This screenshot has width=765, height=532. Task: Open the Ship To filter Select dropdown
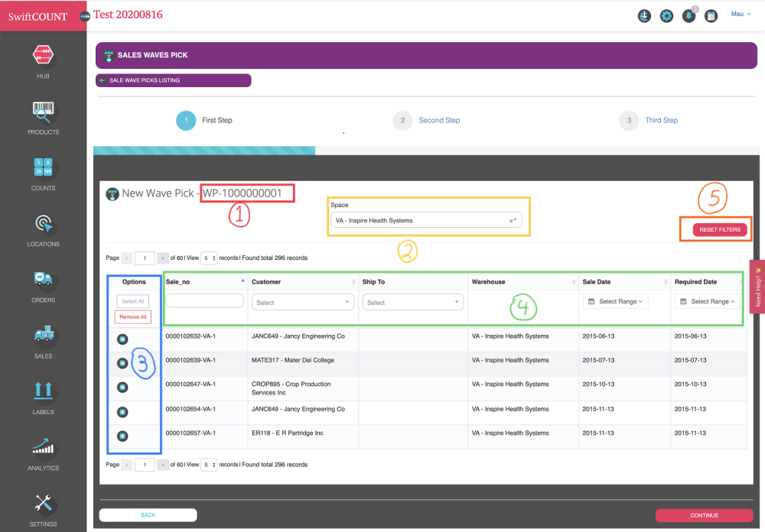pyautogui.click(x=413, y=303)
